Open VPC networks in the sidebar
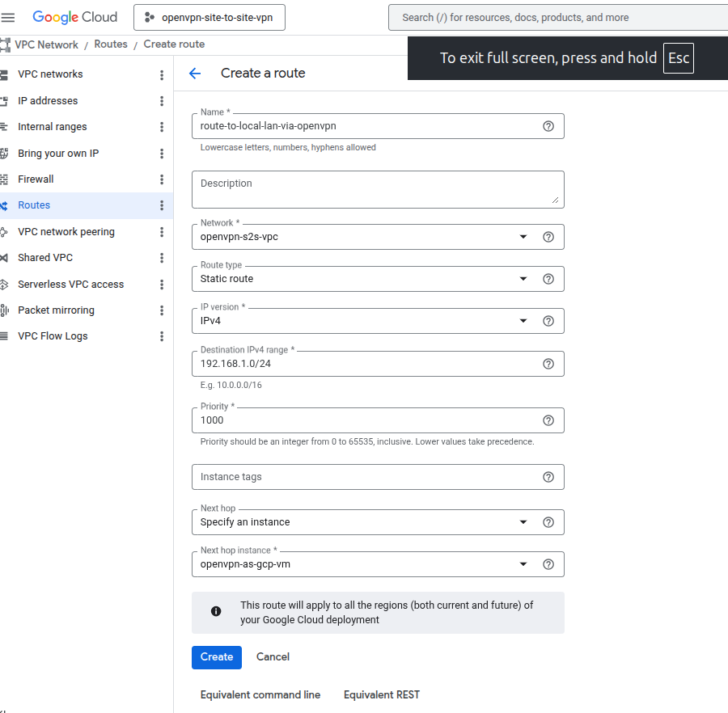This screenshot has height=713, width=728. [x=50, y=74]
